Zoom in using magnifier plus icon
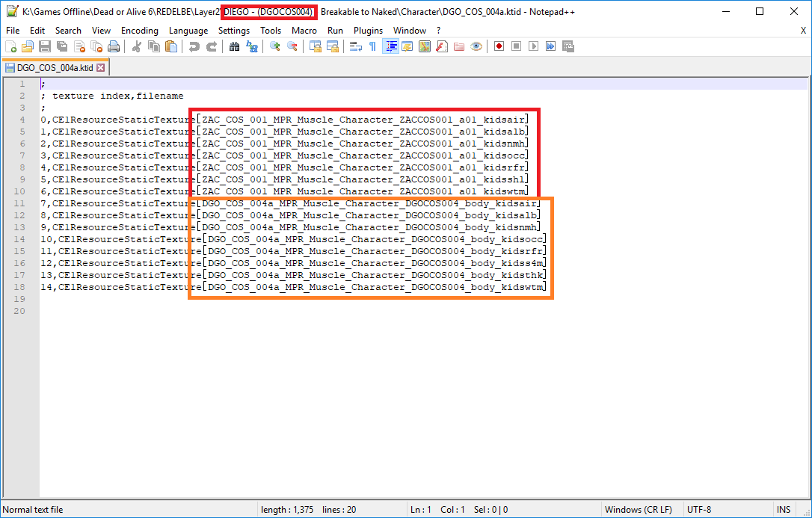The width and height of the screenshot is (812, 518). pyautogui.click(x=275, y=46)
